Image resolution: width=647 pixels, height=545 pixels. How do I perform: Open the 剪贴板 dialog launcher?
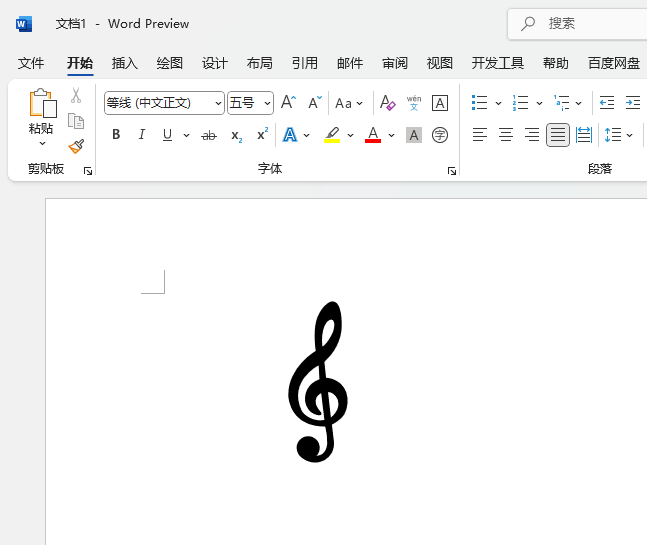(x=88, y=171)
